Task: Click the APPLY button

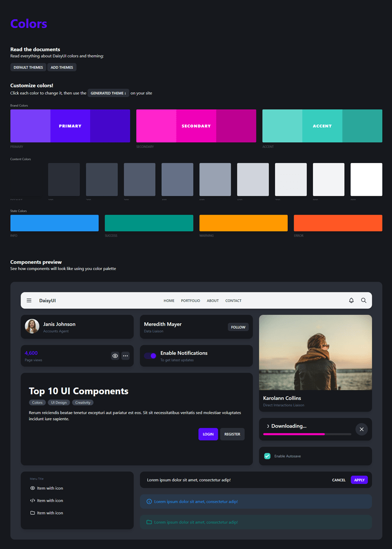Action: point(359,479)
